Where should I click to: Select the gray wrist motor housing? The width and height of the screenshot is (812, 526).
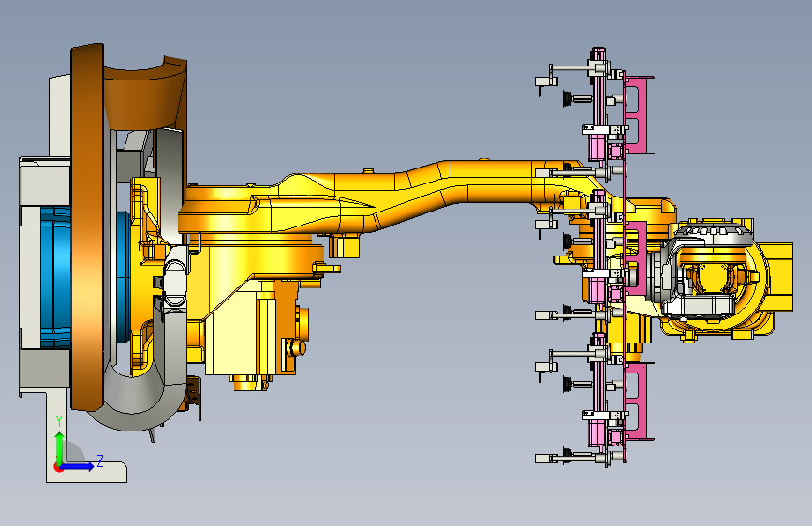tap(699, 303)
